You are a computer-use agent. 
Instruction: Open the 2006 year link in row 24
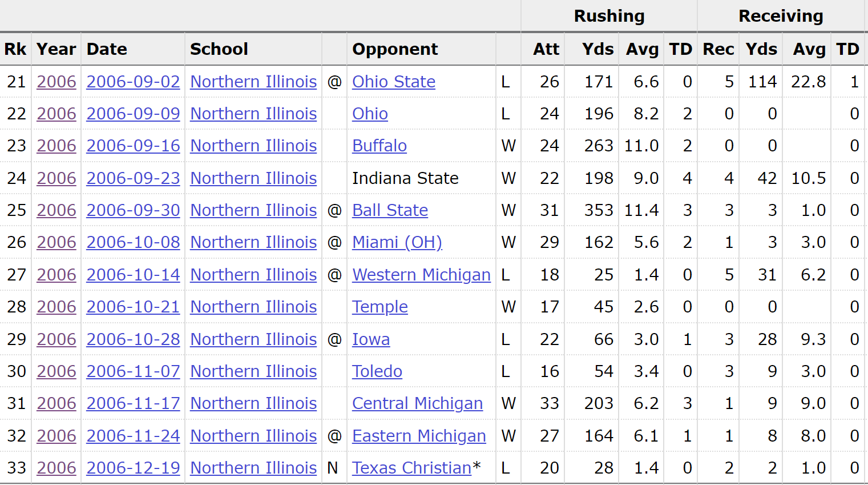point(56,178)
